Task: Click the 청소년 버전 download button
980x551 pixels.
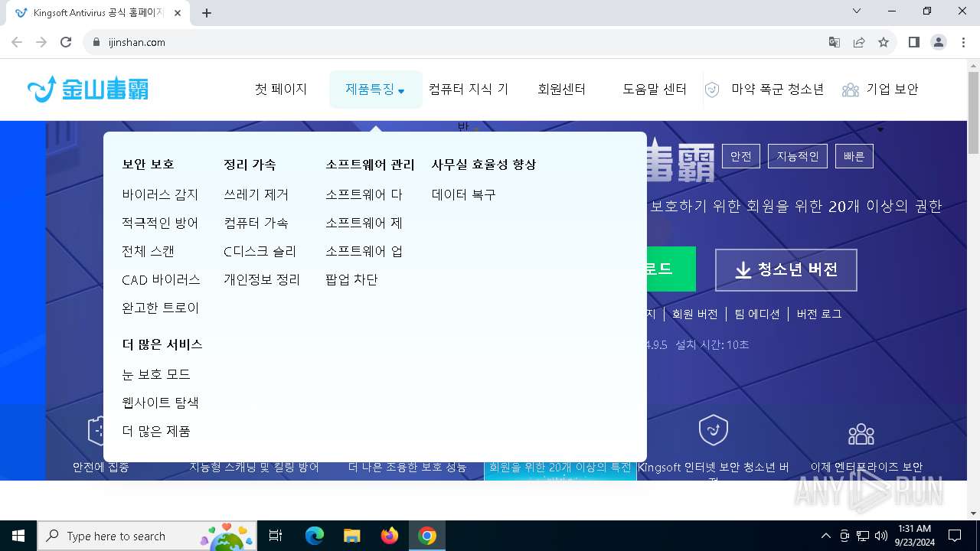Action: pyautogui.click(x=786, y=269)
